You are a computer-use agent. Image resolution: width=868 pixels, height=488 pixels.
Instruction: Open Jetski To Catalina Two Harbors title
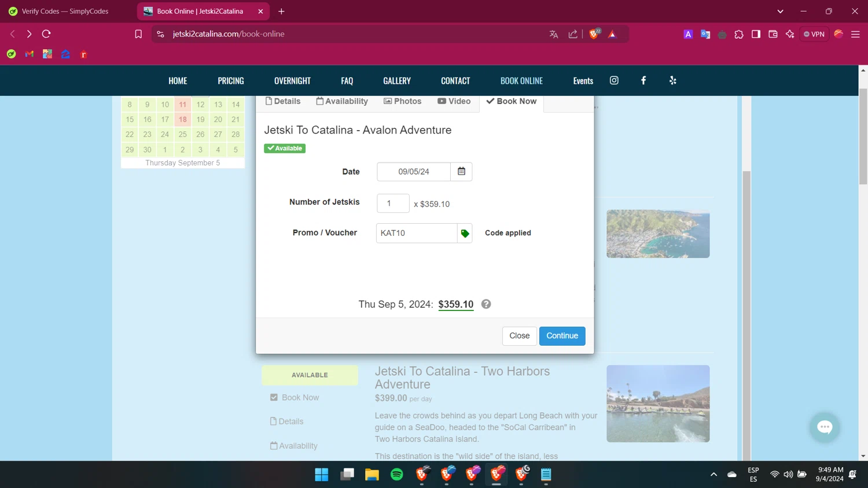click(462, 378)
